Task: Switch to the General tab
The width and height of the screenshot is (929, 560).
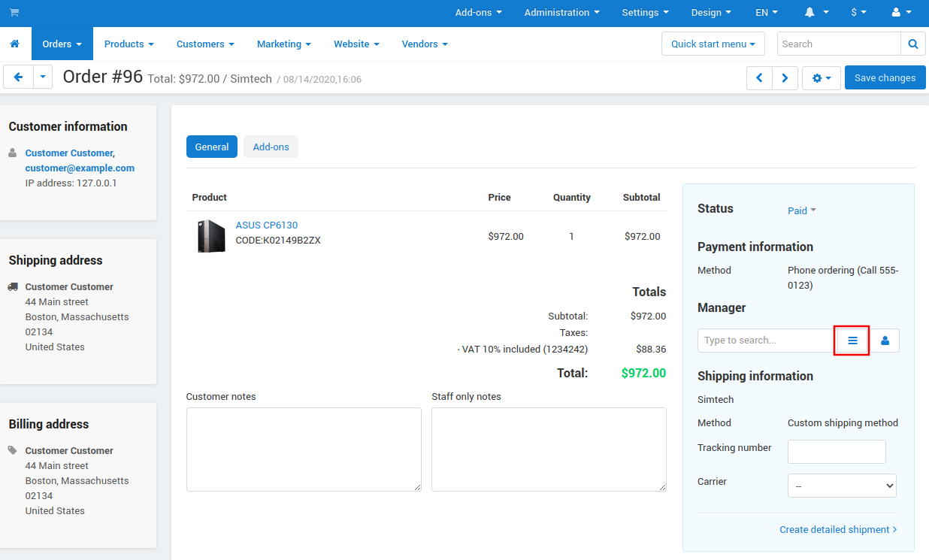Action: [212, 147]
